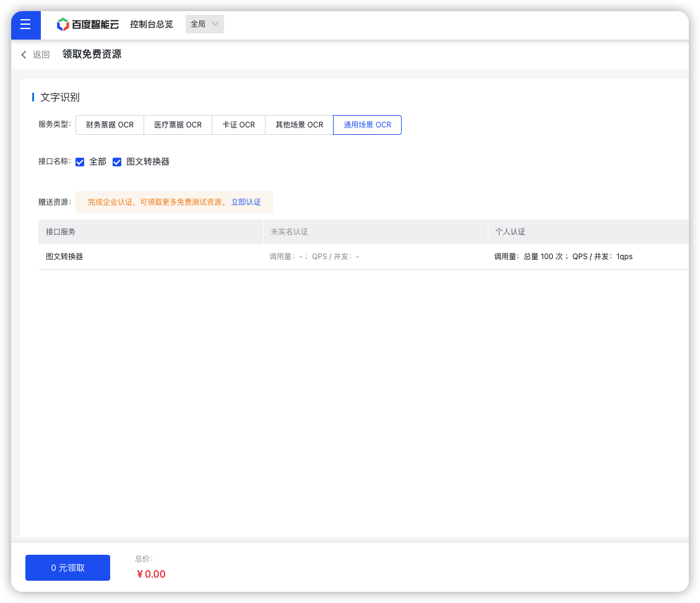Click the ¥0.00 total price
The width and height of the screenshot is (700, 603).
151,574
